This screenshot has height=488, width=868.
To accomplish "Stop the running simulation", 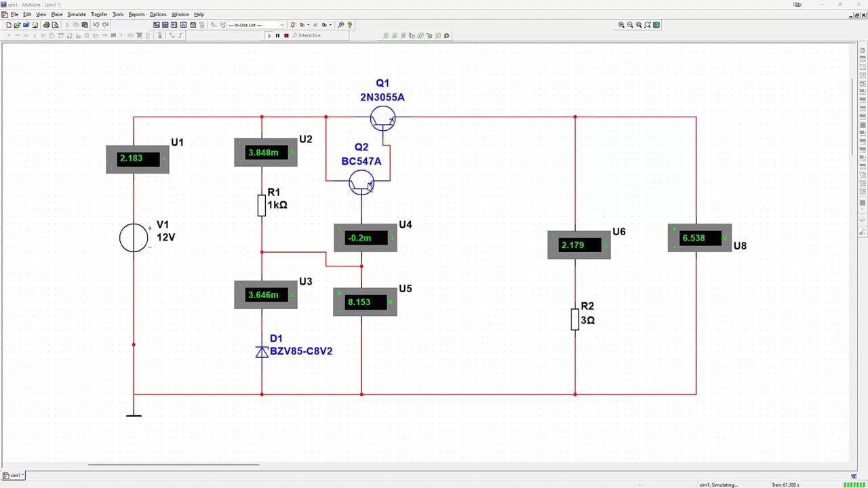I will pos(286,35).
